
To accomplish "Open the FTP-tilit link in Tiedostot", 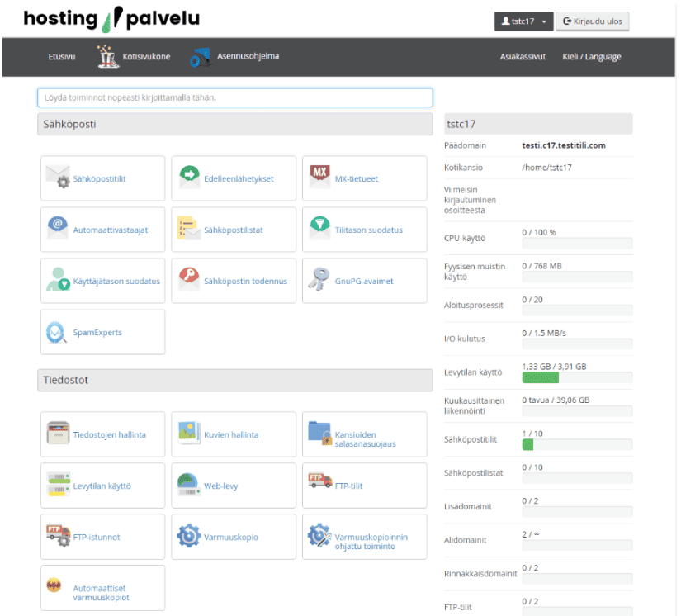I will [x=348, y=486].
